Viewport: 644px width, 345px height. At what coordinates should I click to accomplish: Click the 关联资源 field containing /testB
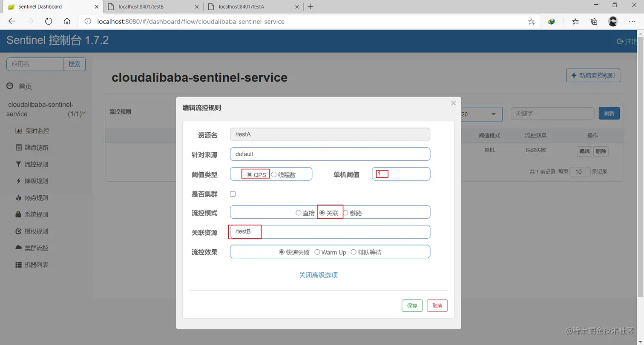pyautogui.click(x=330, y=232)
